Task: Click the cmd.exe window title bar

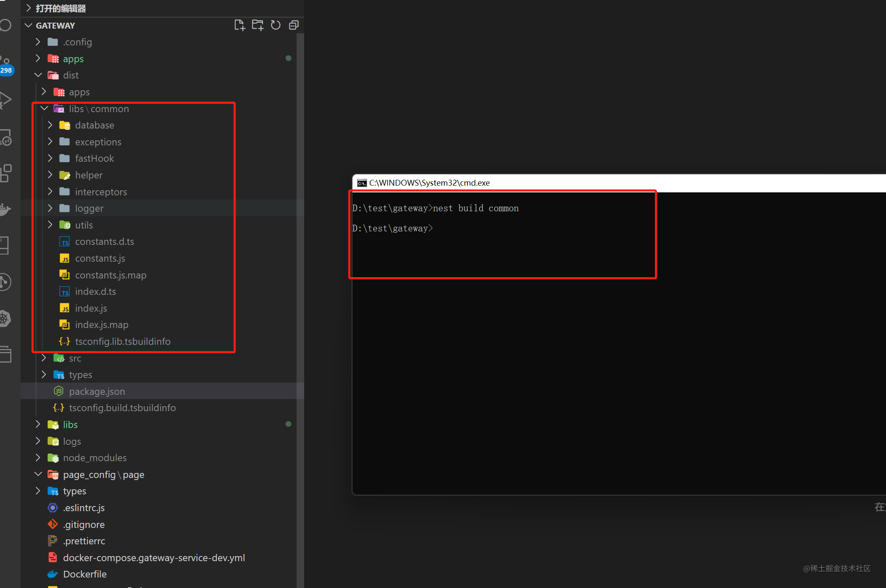Action: (618, 183)
